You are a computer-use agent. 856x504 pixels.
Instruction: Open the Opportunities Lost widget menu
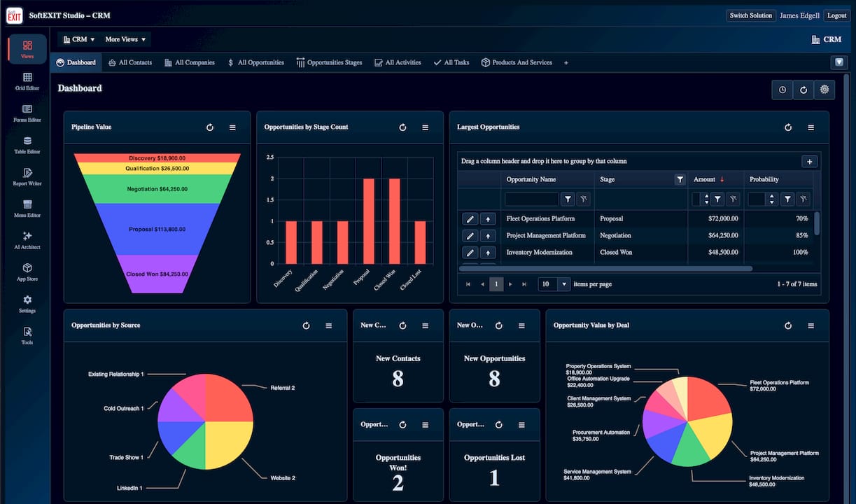[521, 424]
